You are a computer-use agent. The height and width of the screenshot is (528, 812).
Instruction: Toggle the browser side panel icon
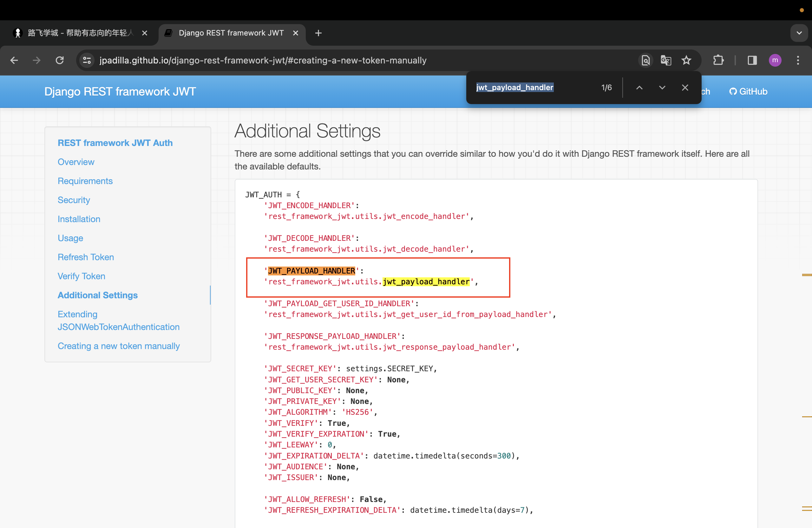click(752, 60)
